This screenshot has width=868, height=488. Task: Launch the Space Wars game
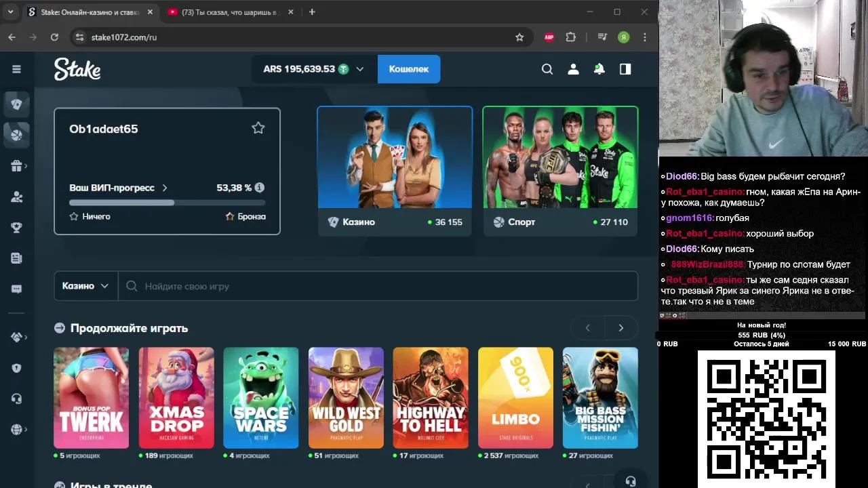pos(261,398)
